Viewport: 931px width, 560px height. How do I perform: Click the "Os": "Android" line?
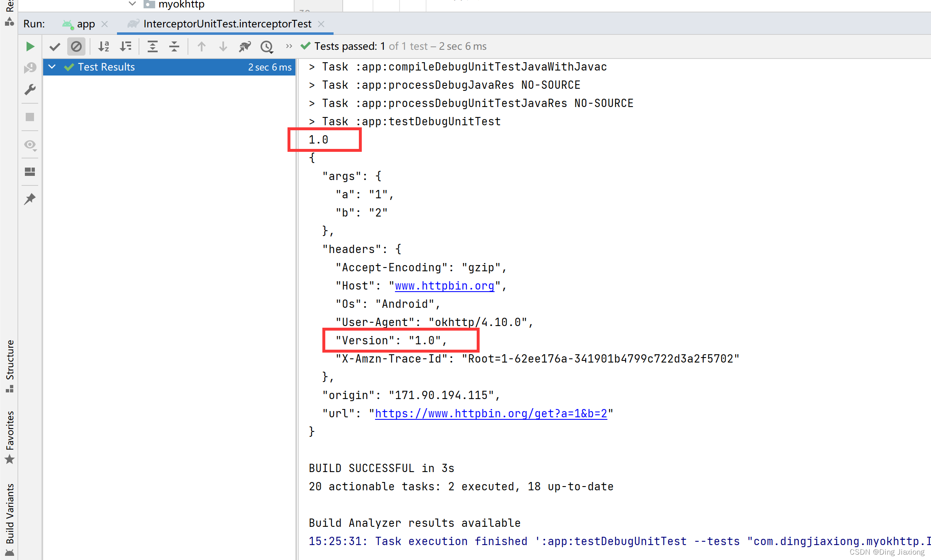(x=388, y=304)
